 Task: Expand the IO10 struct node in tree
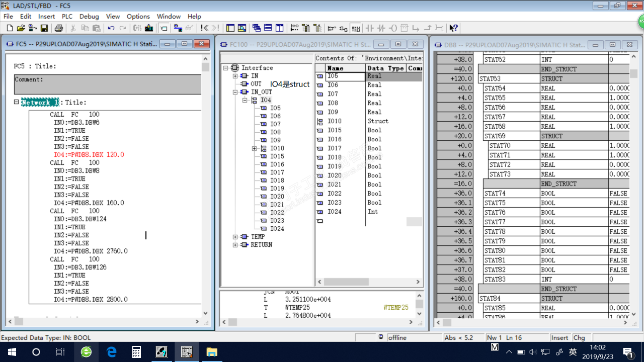(x=255, y=148)
